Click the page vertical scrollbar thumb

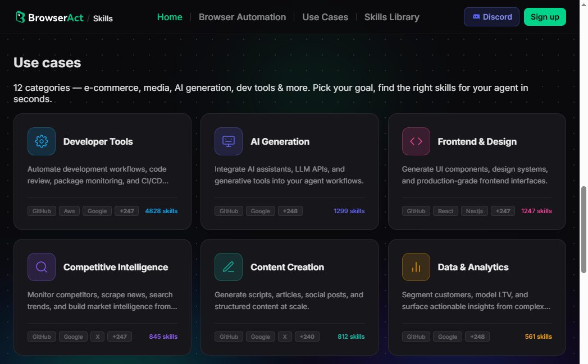tap(584, 229)
